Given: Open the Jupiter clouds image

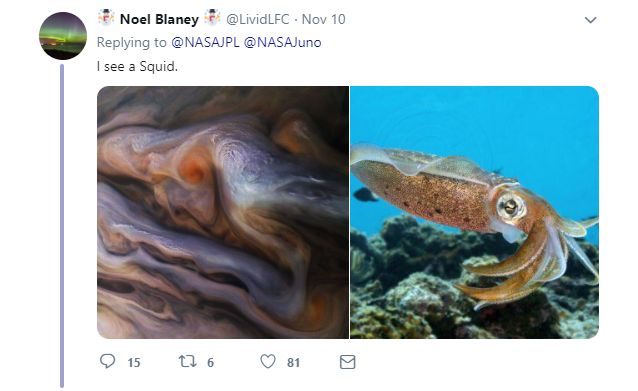Looking at the screenshot, I should coord(223,212).
